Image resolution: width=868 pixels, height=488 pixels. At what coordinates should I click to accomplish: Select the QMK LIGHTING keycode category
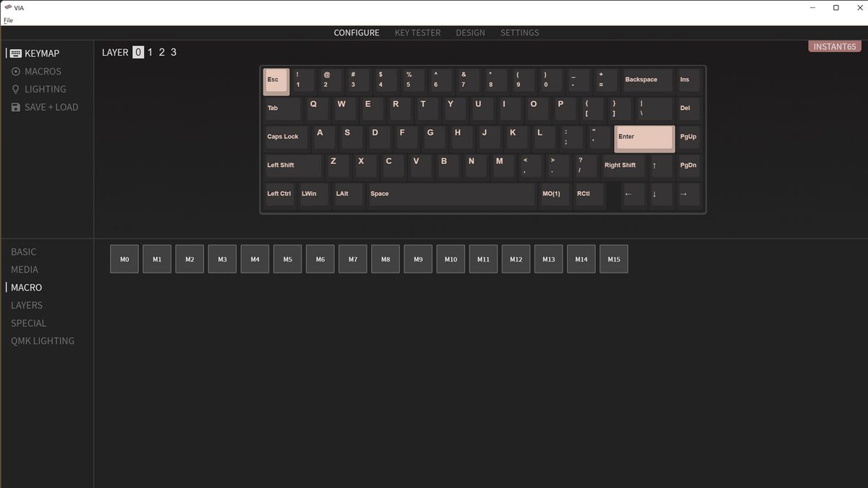pos(43,341)
